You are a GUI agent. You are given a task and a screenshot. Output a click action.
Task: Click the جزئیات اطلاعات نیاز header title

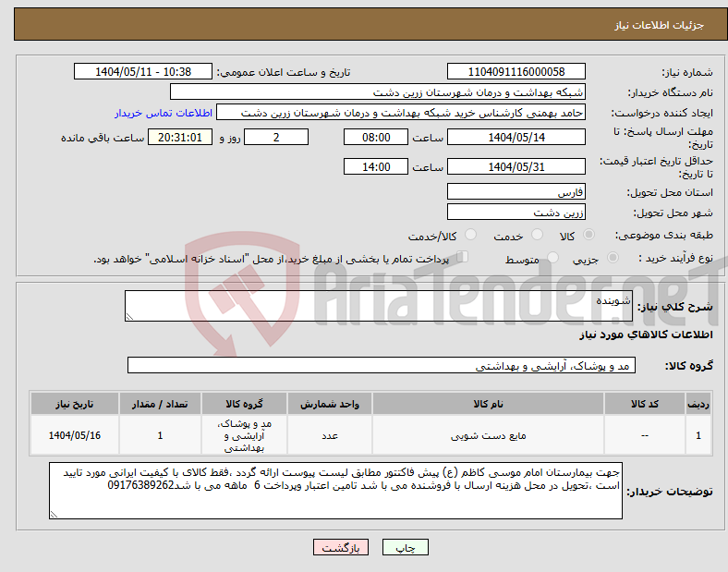coord(659,25)
